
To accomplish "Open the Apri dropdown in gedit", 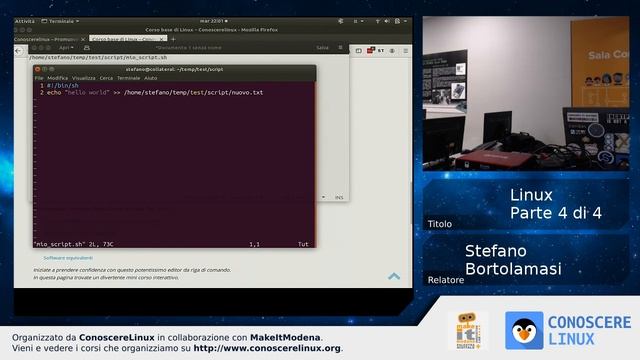I will click(x=66, y=48).
